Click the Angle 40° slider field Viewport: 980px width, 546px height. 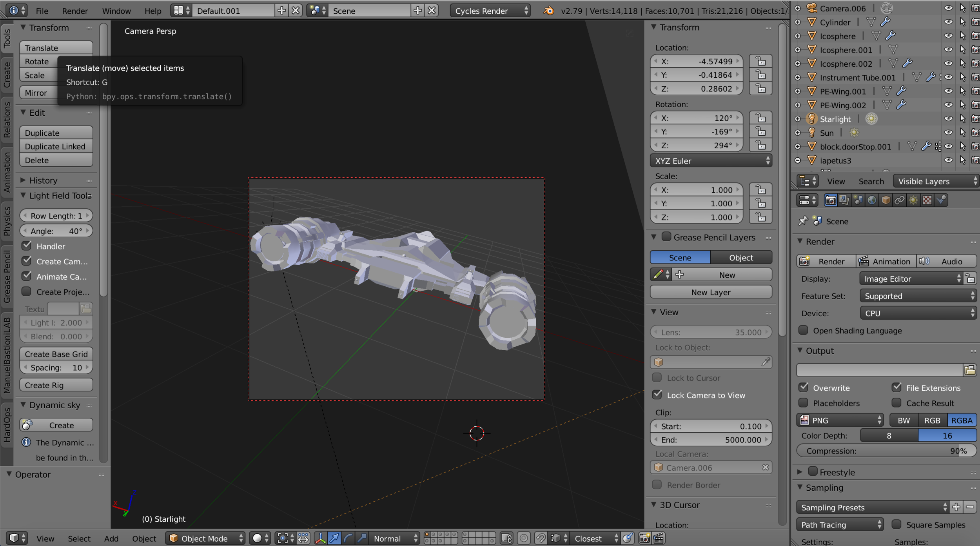(56, 231)
